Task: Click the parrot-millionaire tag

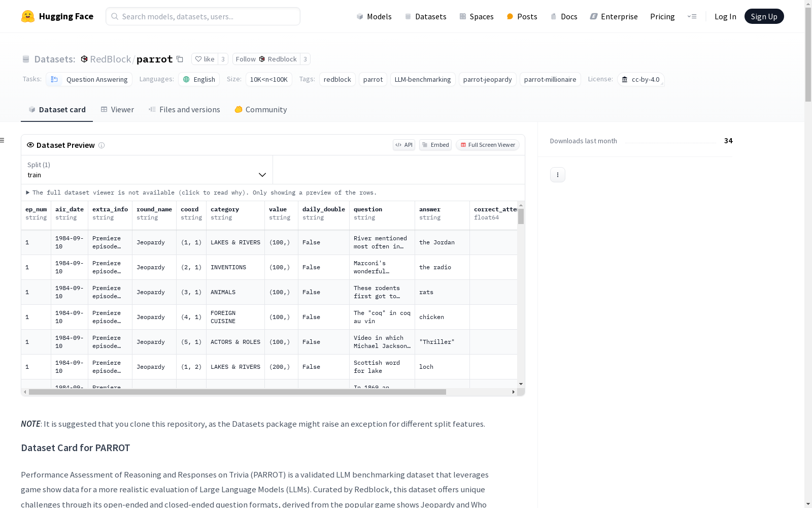Action: click(x=550, y=79)
